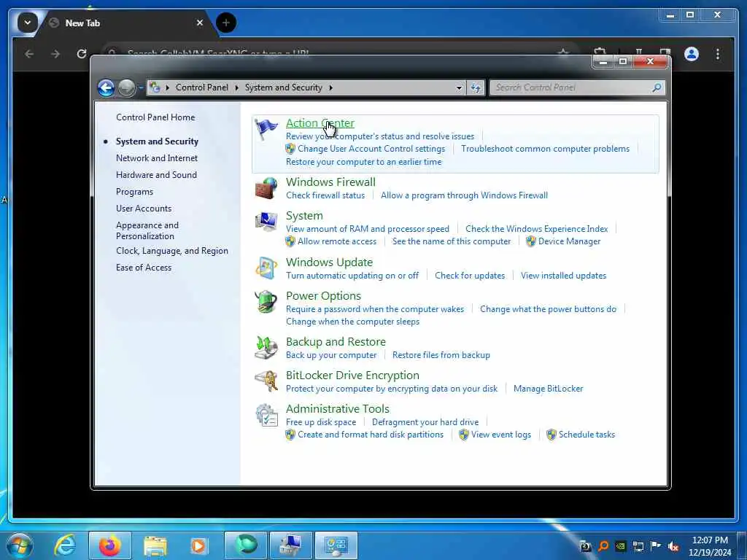Screen dimensions: 747x560
Task: Open the Administrative Tools gear icon
Action: (266, 415)
